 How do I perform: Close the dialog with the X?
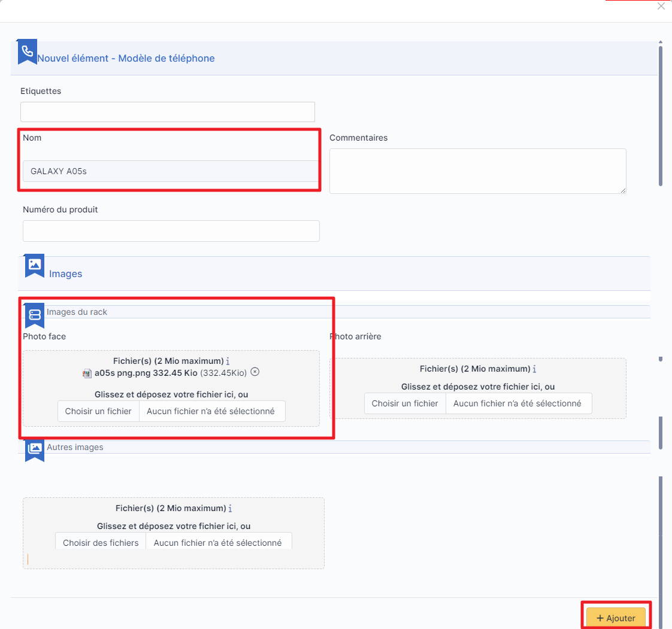click(x=661, y=7)
